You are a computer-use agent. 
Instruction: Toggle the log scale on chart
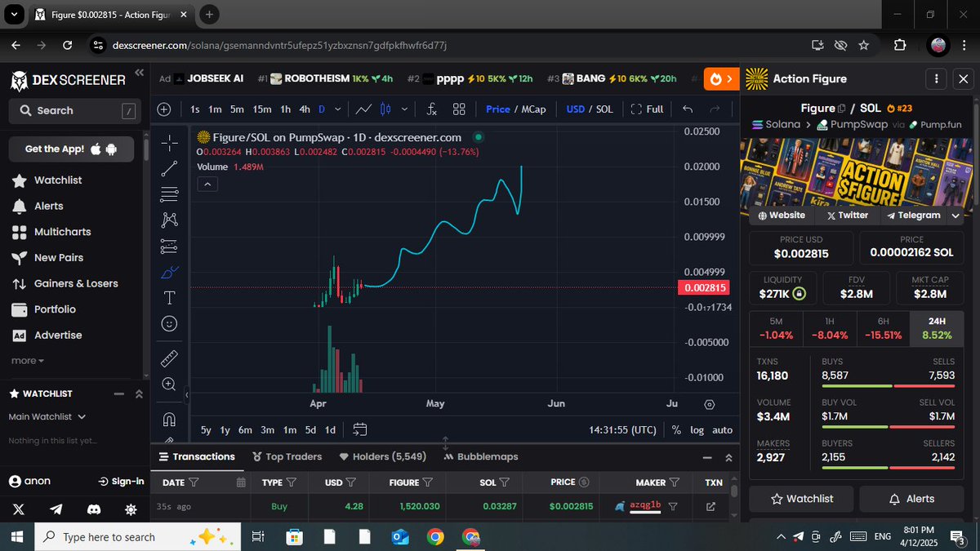click(697, 430)
